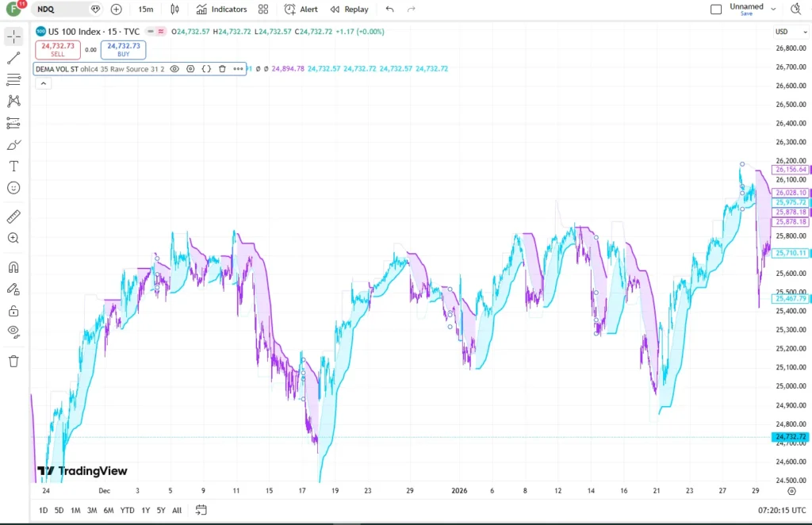This screenshot has height=525, width=812.
Task: Select the YTD date range
Action: tap(128, 511)
